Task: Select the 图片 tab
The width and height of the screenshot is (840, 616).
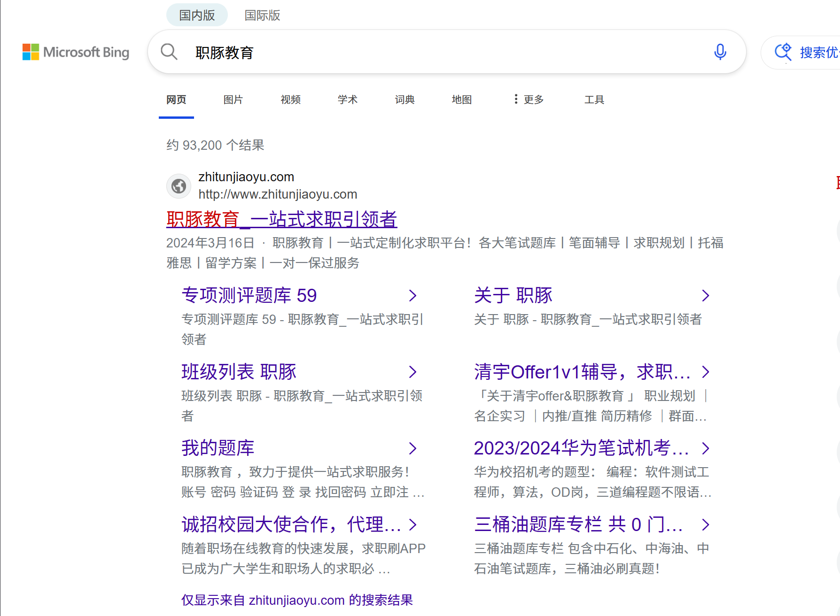Action: [x=233, y=100]
